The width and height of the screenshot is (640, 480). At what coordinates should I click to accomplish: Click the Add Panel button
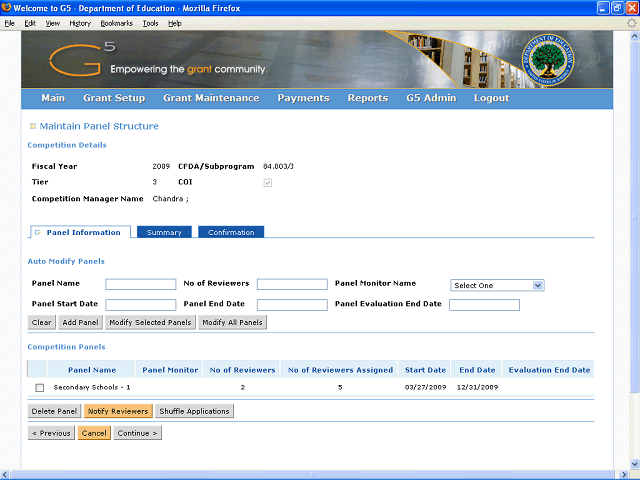pyautogui.click(x=80, y=323)
